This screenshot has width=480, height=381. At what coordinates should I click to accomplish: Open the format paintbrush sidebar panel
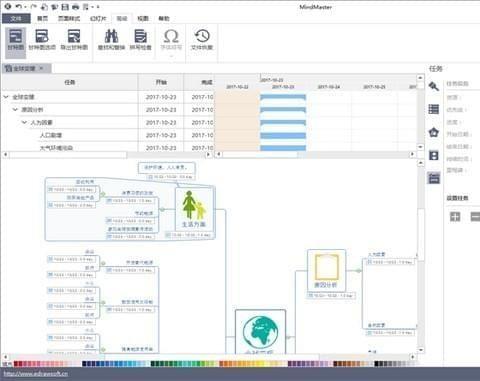pos(434,86)
